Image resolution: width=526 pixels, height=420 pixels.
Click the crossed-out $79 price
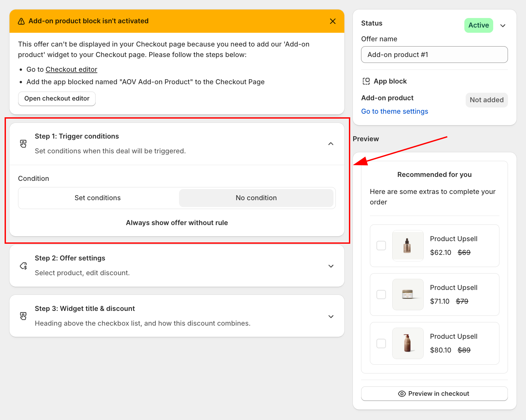click(x=462, y=301)
